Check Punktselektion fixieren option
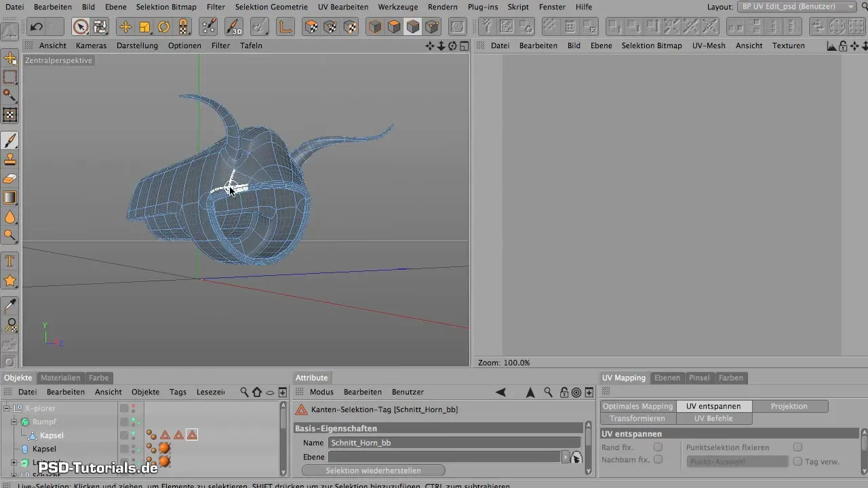The image size is (868, 488). coord(797,447)
